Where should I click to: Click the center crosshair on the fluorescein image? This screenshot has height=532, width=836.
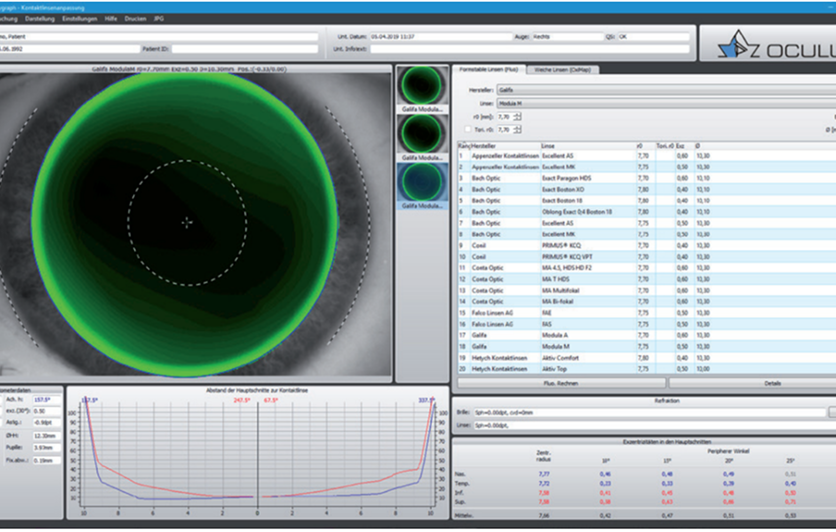[x=187, y=222]
